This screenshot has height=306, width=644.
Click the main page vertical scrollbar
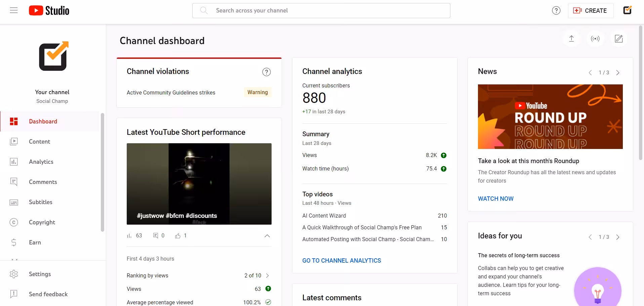tap(641, 92)
